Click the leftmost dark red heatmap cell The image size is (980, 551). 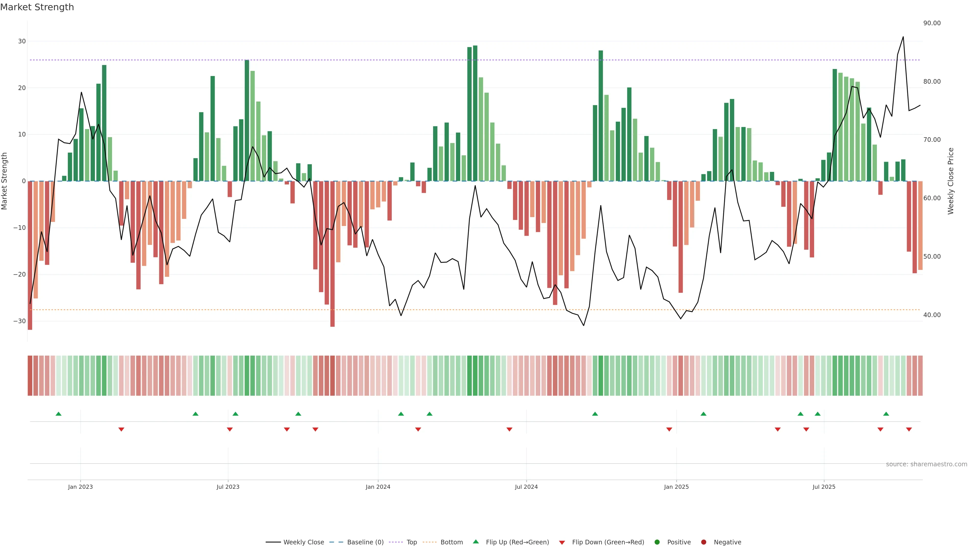click(x=30, y=375)
